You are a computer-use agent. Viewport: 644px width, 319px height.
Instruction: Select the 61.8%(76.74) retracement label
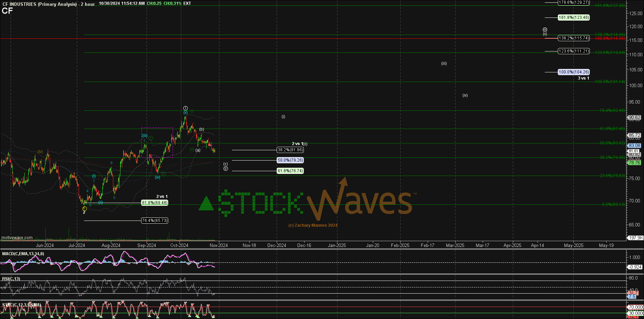[x=290, y=170]
